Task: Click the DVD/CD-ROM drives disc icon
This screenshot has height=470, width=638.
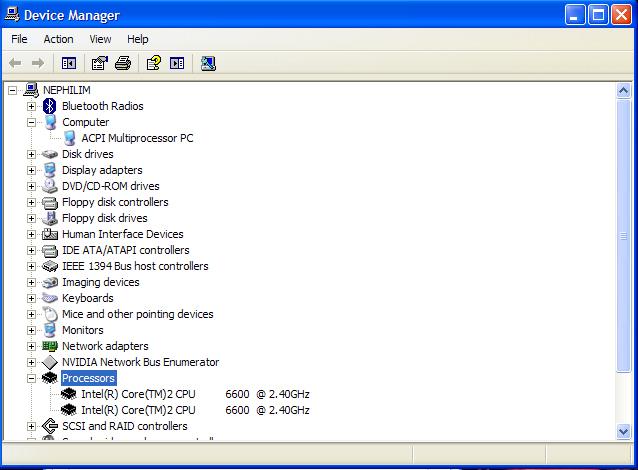Action: [x=50, y=186]
